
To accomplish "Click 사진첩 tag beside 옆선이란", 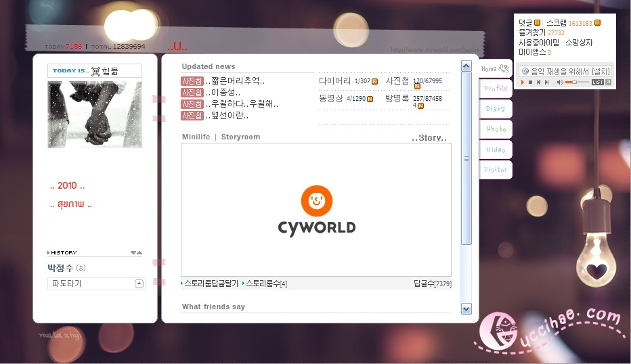I will (192, 116).
